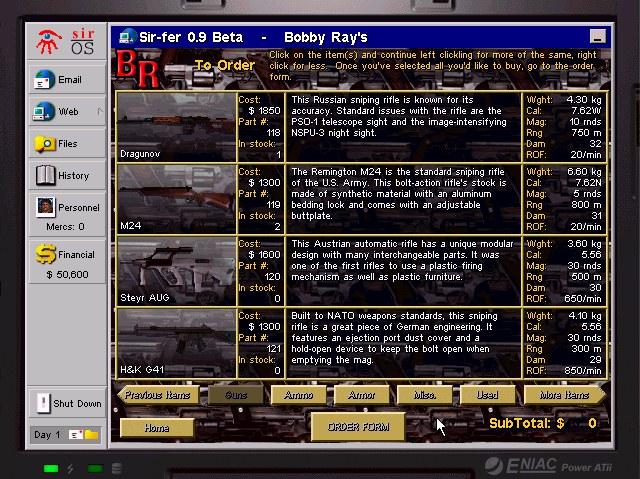Open the Misc. category tab
640x479 pixels.
click(x=424, y=395)
